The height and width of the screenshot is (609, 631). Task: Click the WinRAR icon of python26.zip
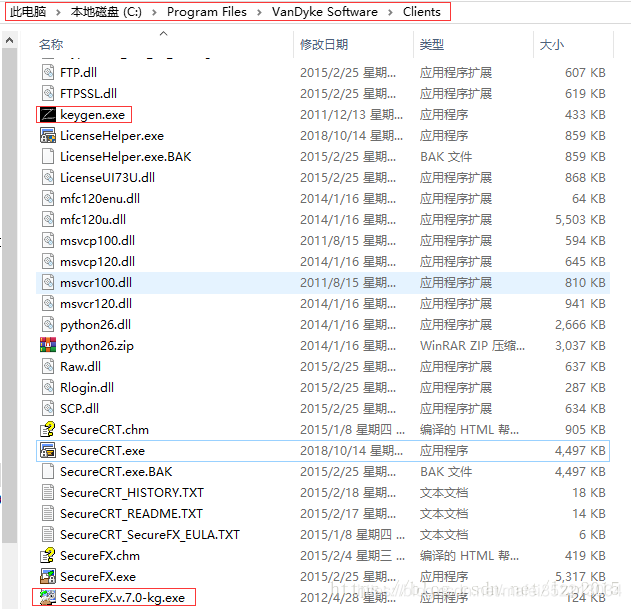click(48, 345)
